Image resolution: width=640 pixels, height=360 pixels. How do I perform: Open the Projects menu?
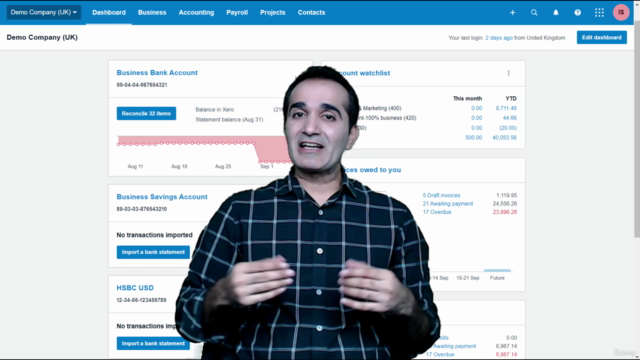(x=273, y=13)
